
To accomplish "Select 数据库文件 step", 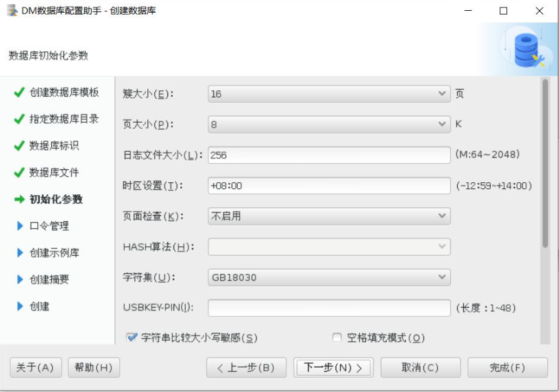I will tap(54, 173).
